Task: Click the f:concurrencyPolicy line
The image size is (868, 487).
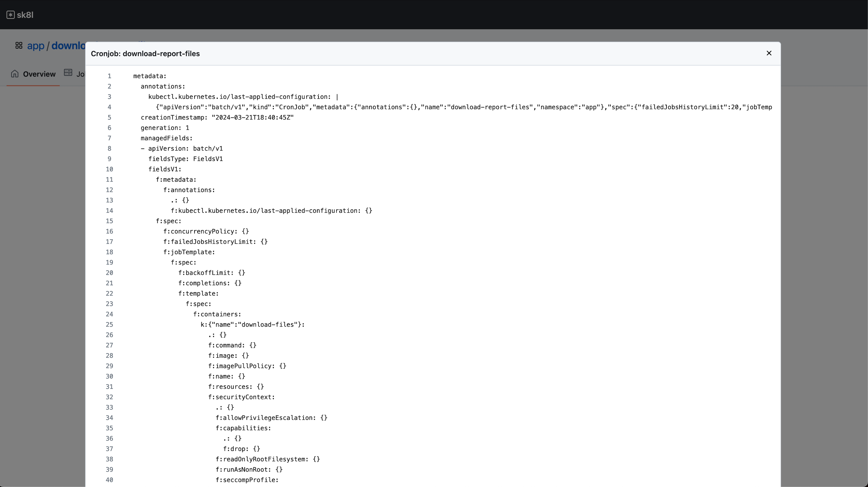Action: click(206, 232)
